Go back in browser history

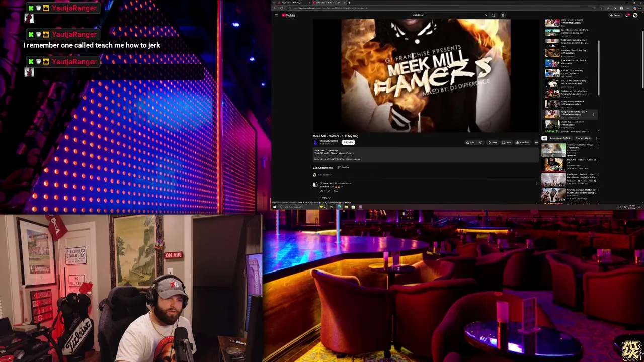[276, 8]
